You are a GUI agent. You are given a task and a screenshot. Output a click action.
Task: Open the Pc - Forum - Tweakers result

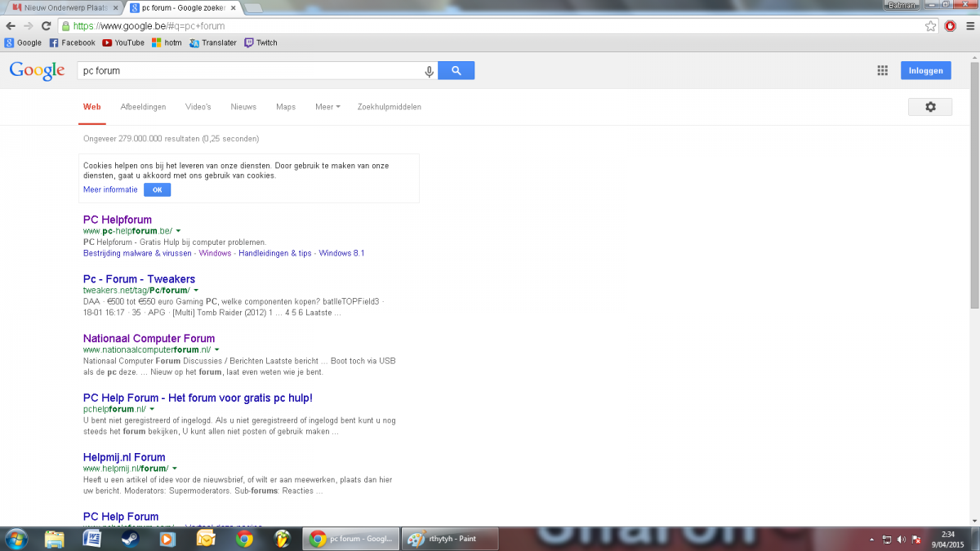coord(139,279)
